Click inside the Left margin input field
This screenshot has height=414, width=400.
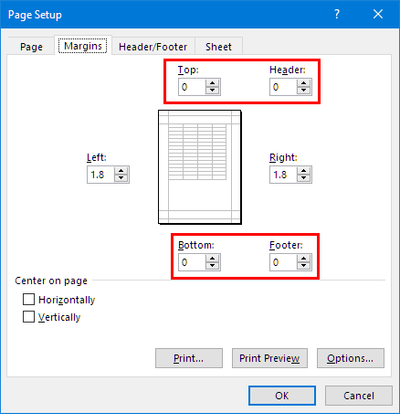(x=101, y=175)
